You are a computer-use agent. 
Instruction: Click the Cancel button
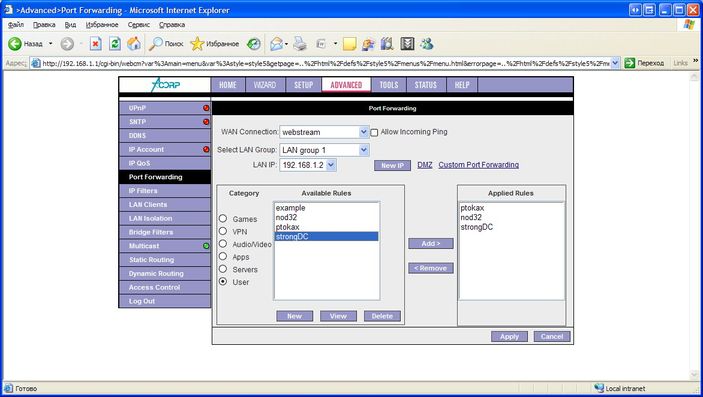(552, 336)
